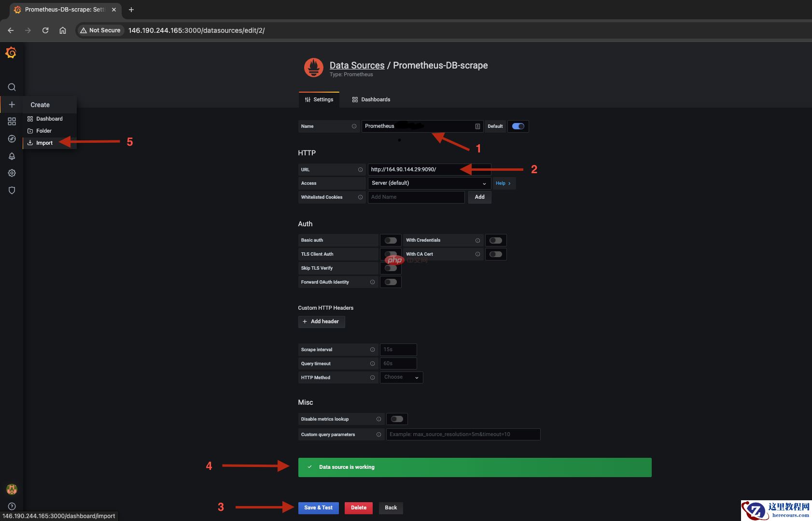Click info icon next to Name
Screen dimensions: 812x521
354,126
